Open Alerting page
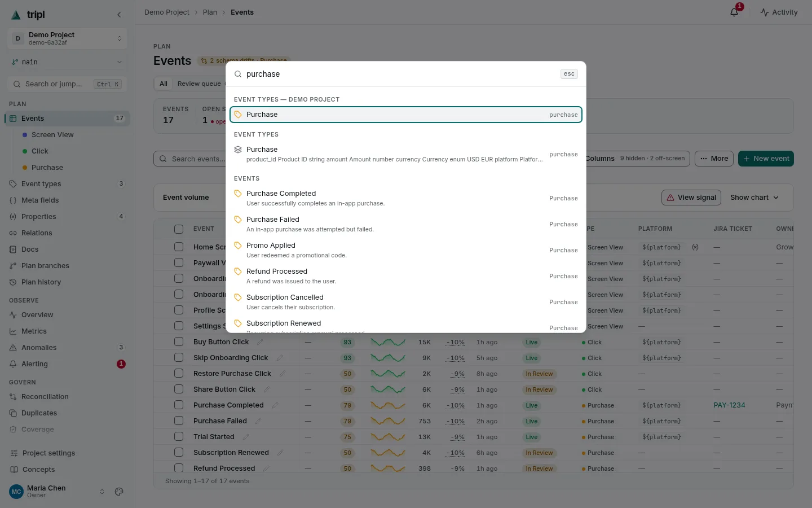This screenshot has height=508, width=812. click(67, 364)
